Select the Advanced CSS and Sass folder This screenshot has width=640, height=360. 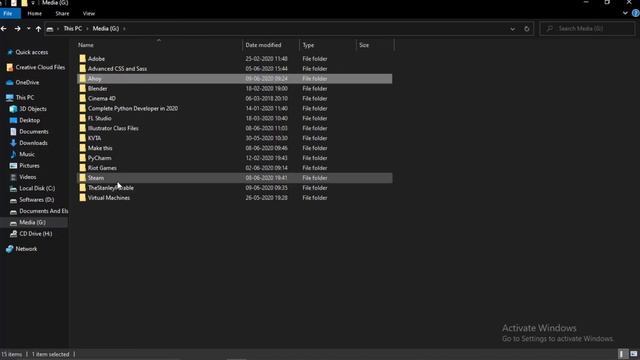click(117, 69)
